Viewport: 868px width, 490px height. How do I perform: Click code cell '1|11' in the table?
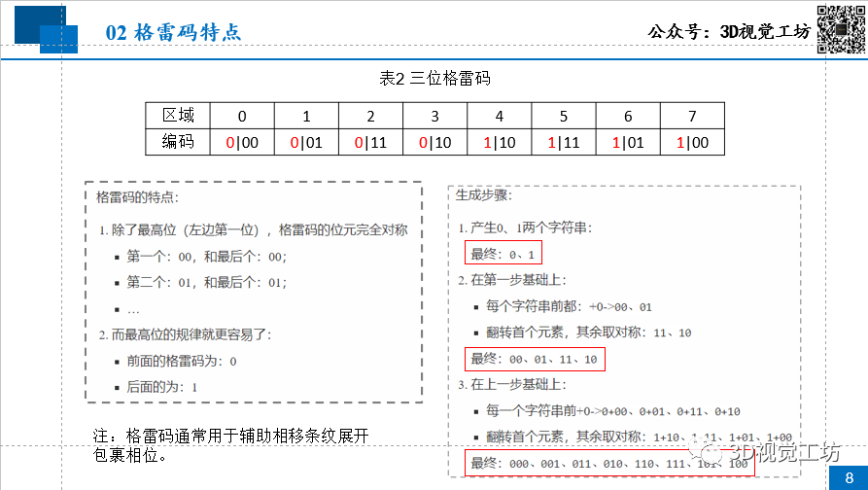tap(564, 142)
